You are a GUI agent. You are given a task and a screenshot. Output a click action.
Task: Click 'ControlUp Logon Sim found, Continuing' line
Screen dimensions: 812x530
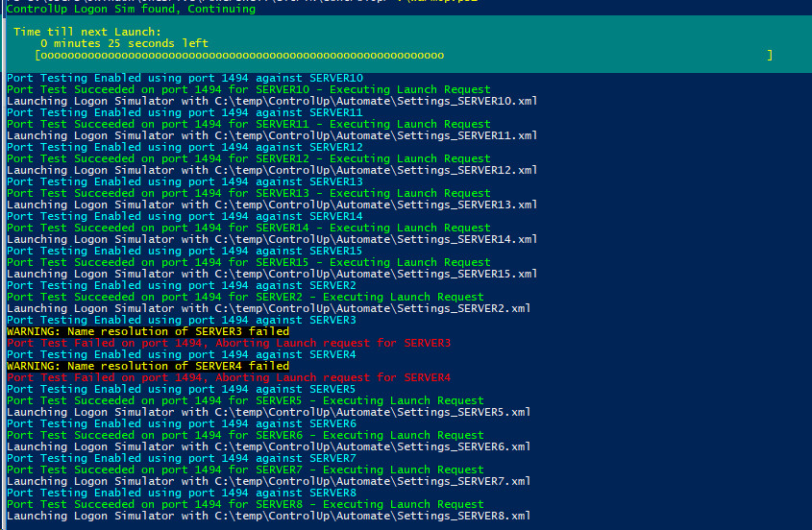tap(131, 9)
